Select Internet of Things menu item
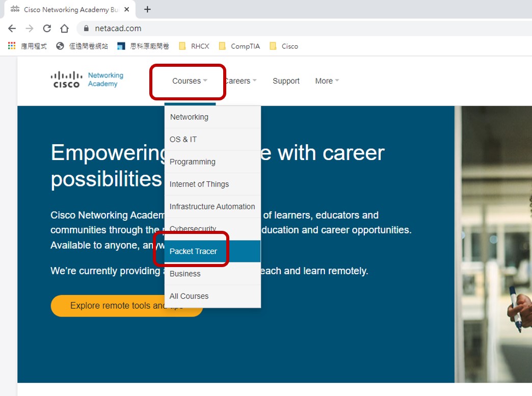Image resolution: width=532 pixels, height=396 pixels. [212, 184]
